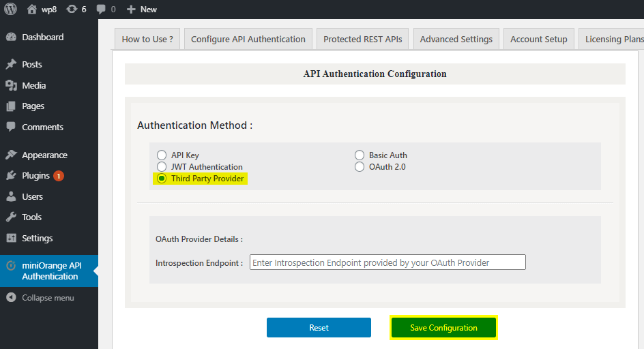Click the Introspection Endpoint input field
Screen dimensions: 644x349
[387, 262]
